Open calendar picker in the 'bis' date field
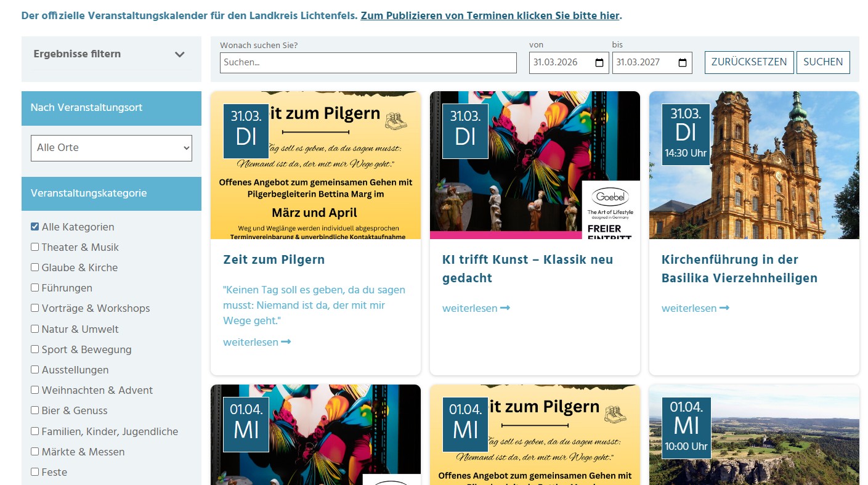The image size is (868, 485). pos(682,63)
